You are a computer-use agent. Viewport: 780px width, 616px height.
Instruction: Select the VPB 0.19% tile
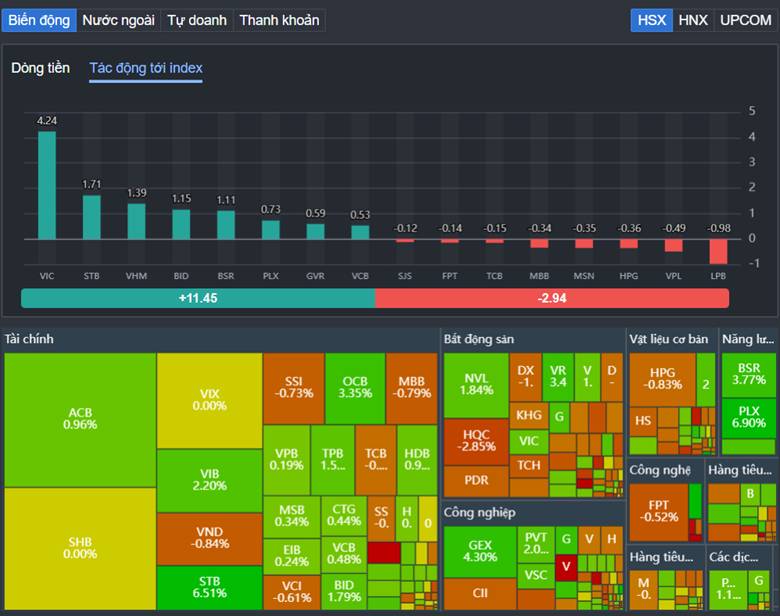pyautogui.click(x=287, y=460)
